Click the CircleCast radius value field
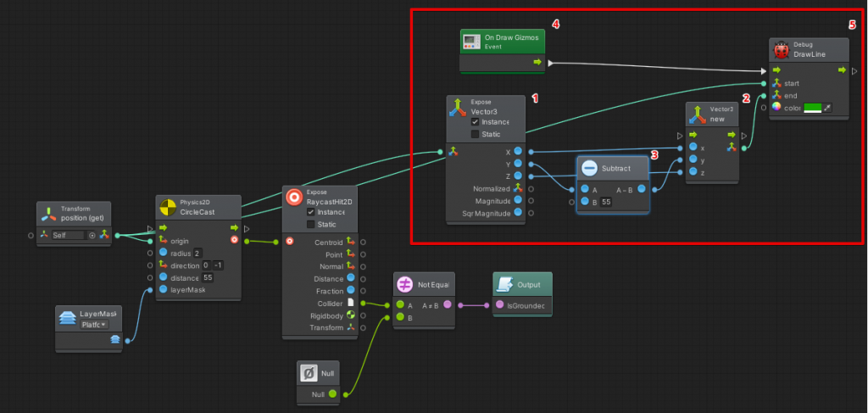The height and width of the screenshot is (413, 868). coord(198,253)
